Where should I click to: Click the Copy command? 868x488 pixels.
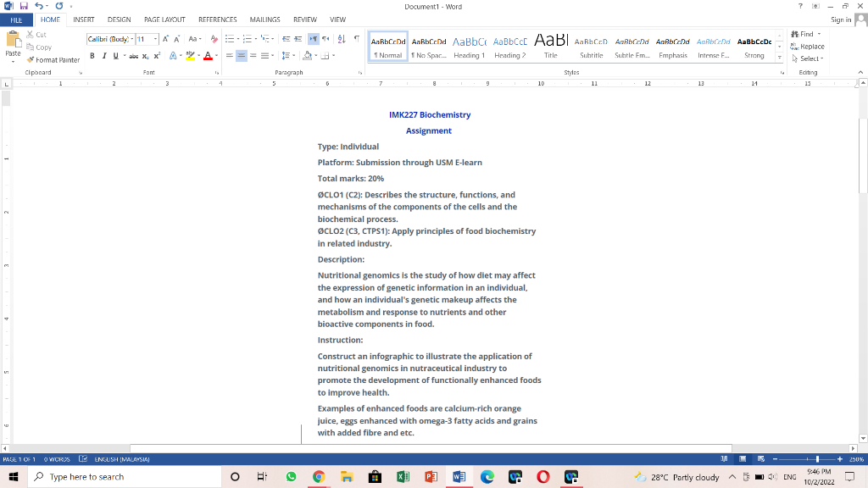[x=39, y=47]
